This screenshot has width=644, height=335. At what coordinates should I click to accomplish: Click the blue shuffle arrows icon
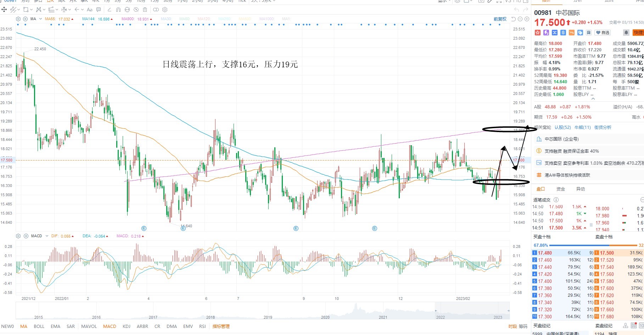coord(555,33)
